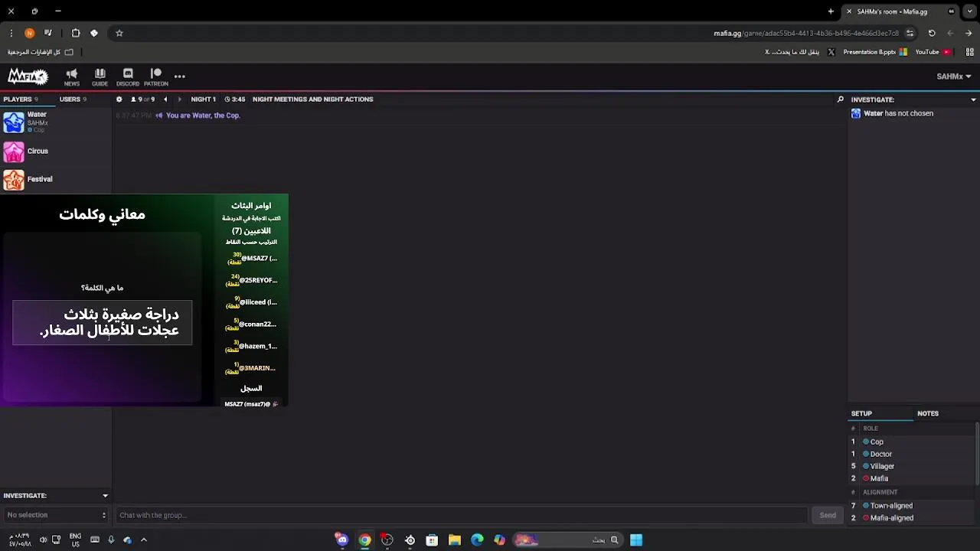Switch to the Users tab
The height and width of the screenshot is (551, 980).
[x=73, y=99]
